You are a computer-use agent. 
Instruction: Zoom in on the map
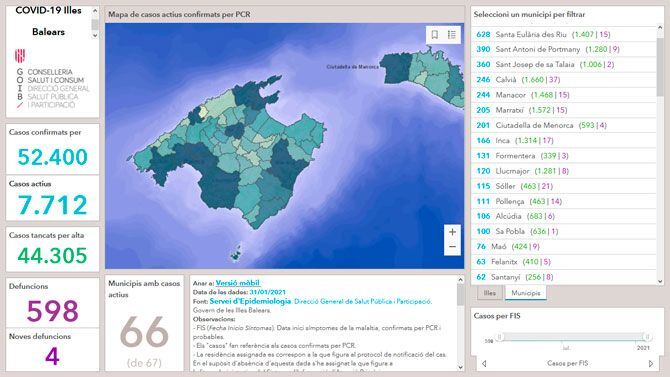click(x=453, y=232)
